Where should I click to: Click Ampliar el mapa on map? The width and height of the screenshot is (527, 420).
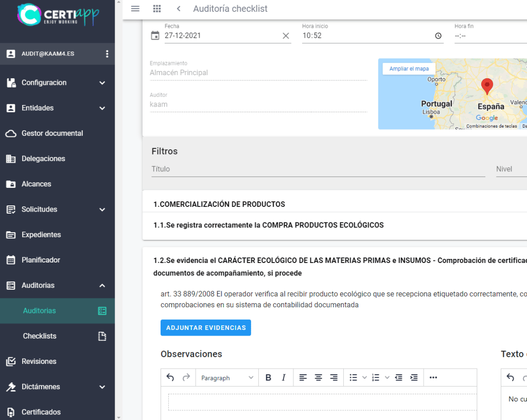409,69
